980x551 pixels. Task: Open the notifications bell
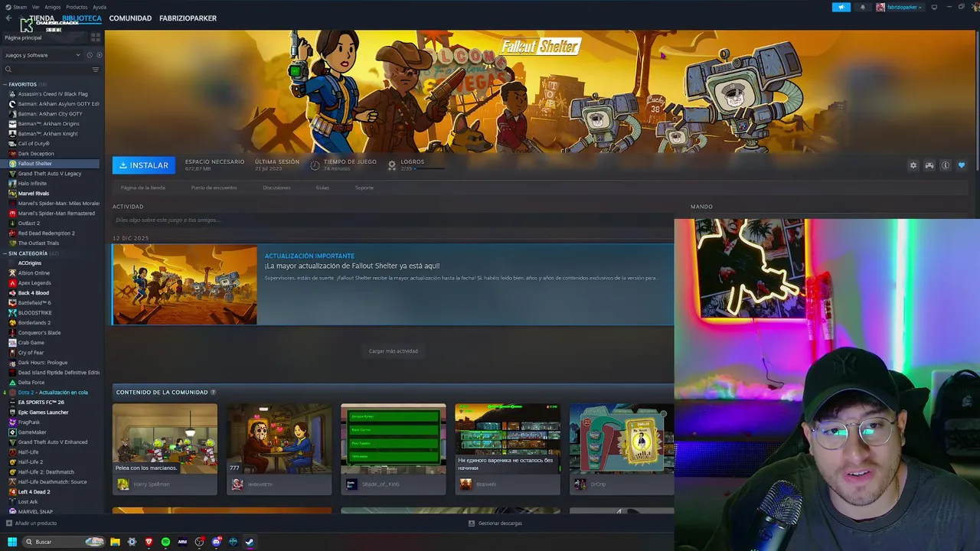[862, 7]
